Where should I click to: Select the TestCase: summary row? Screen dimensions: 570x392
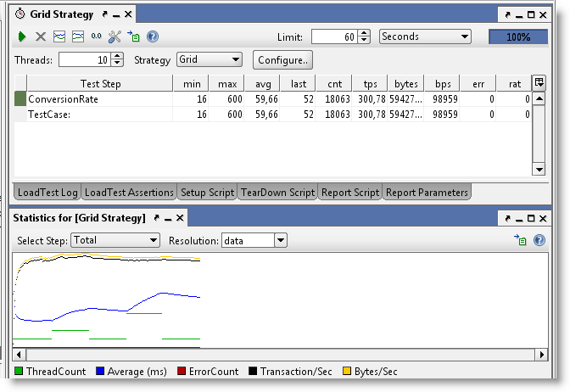(x=272, y=115)
